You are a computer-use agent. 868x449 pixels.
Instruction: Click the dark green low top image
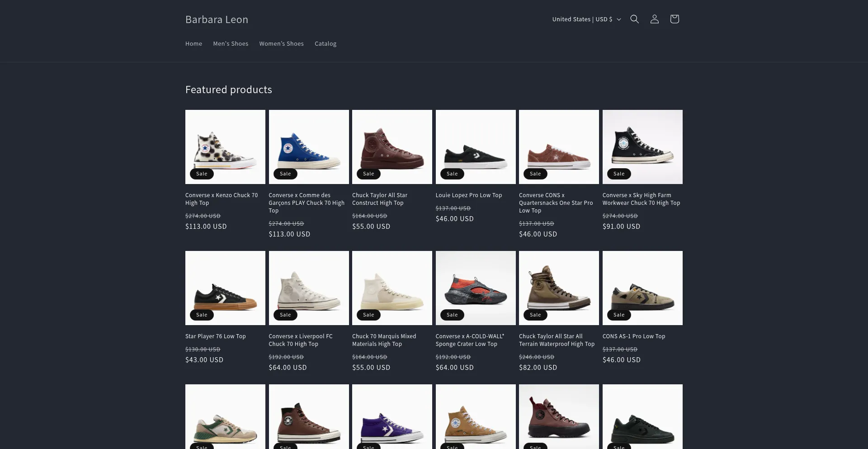pyautogui.click(x=642, y=417)
